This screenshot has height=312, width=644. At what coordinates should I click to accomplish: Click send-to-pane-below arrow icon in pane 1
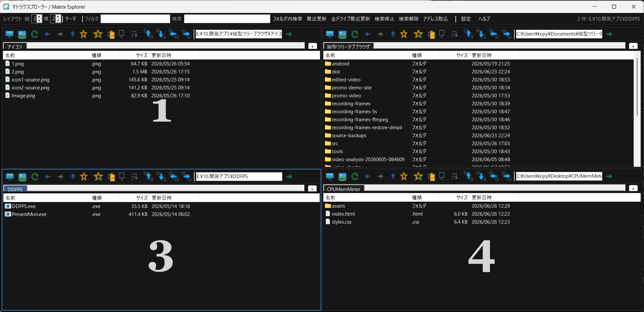click(161, 34)
